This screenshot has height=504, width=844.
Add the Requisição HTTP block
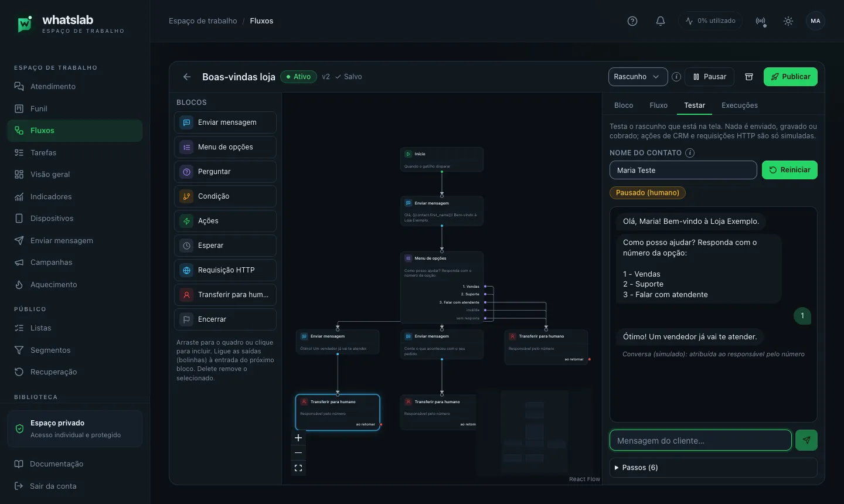click(x=225, y=270)
